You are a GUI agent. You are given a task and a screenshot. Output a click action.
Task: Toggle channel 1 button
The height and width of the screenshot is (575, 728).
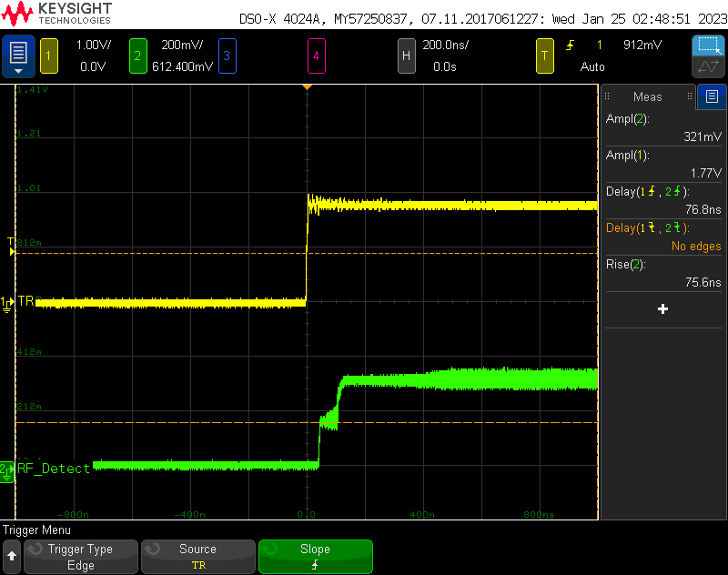[x=49, y=56]
